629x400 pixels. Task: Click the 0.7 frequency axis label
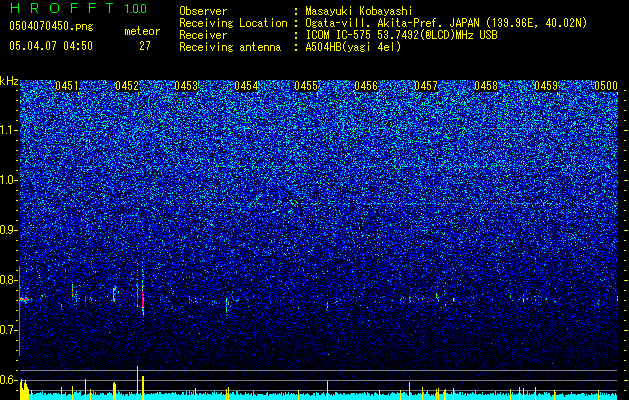[9, 330]
